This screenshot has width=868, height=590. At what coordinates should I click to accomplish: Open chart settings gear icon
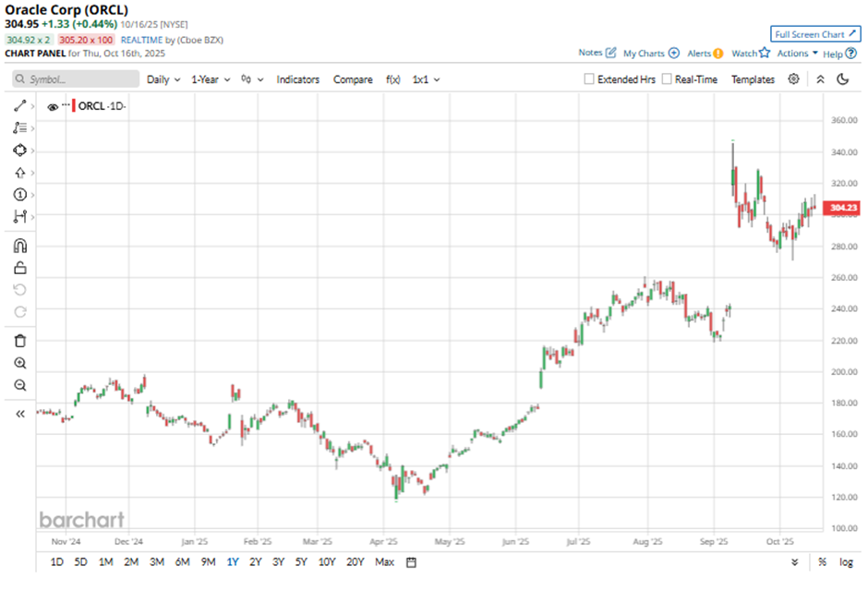(x=793, y=79)
